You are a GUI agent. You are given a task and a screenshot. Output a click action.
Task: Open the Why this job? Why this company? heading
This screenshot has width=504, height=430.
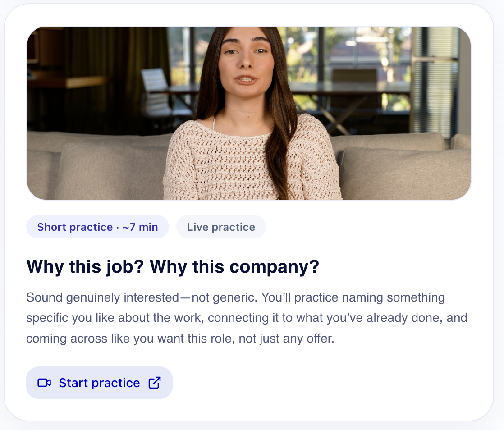pos(173,266)
